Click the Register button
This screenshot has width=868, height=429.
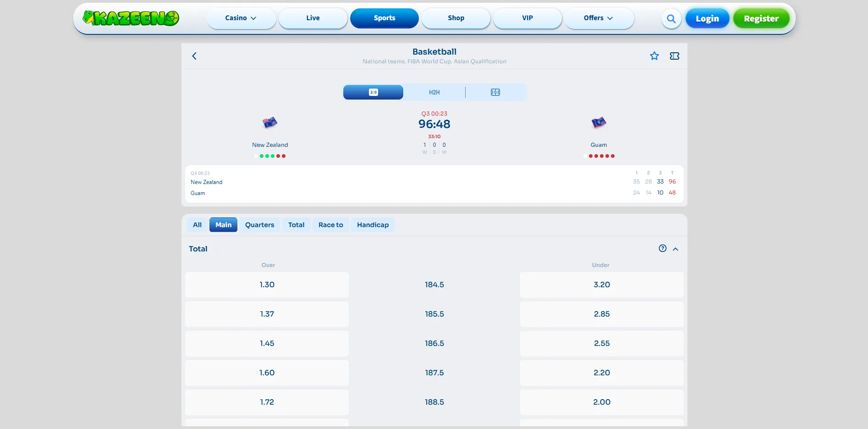point(761,19)
